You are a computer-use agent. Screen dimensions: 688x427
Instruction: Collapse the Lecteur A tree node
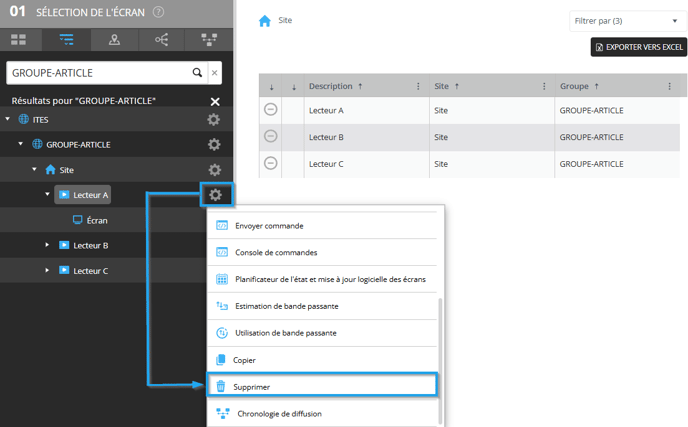point(47,194)
